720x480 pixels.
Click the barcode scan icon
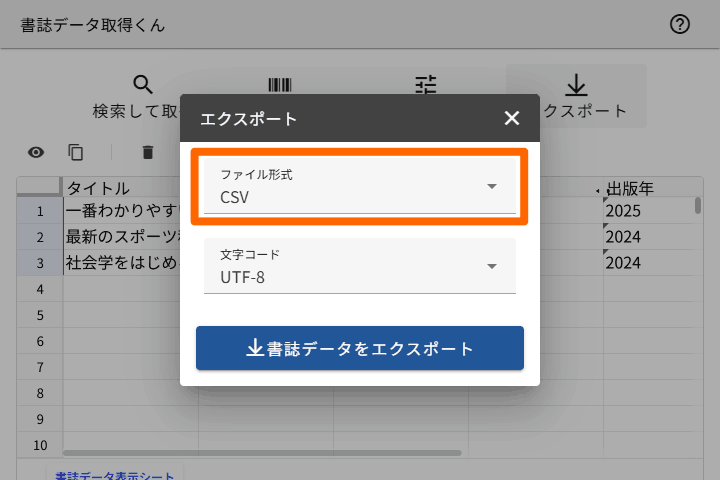click(280, 85)
